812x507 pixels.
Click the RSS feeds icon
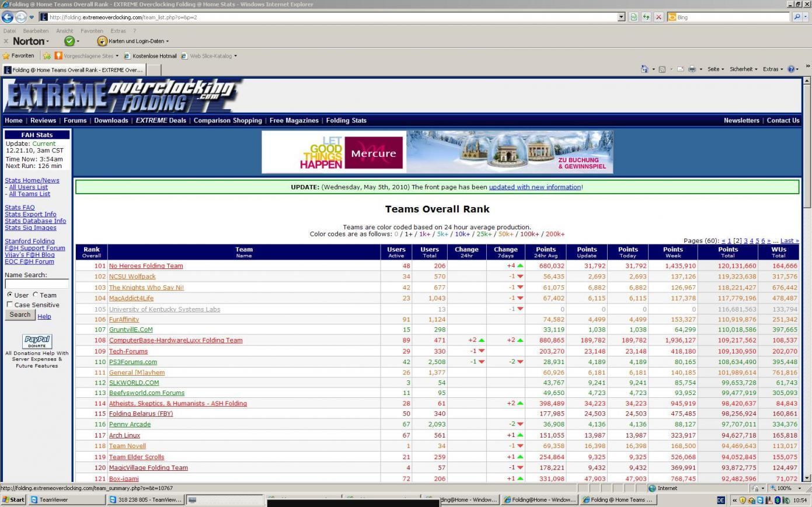pos(662,69)
